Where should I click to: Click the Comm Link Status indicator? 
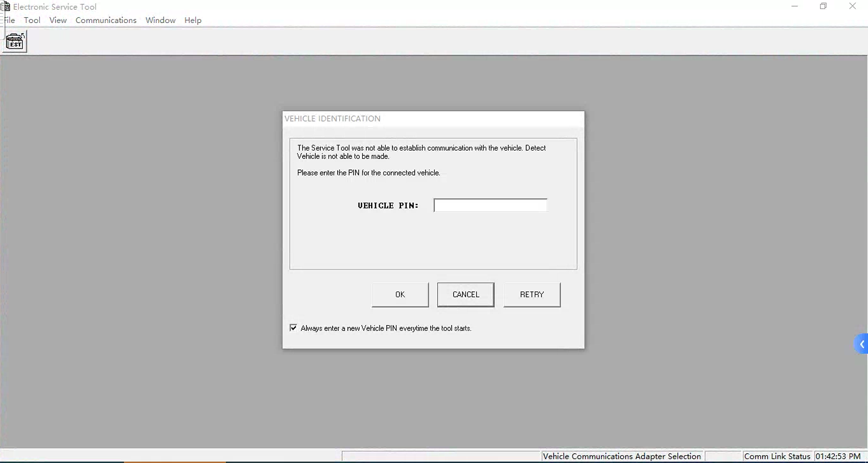point(777,456)
